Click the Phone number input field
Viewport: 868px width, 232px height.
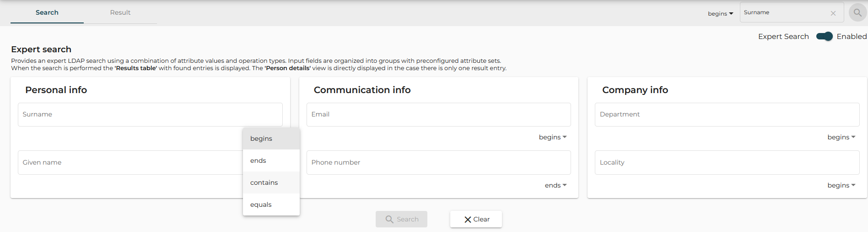coord(438,162)
